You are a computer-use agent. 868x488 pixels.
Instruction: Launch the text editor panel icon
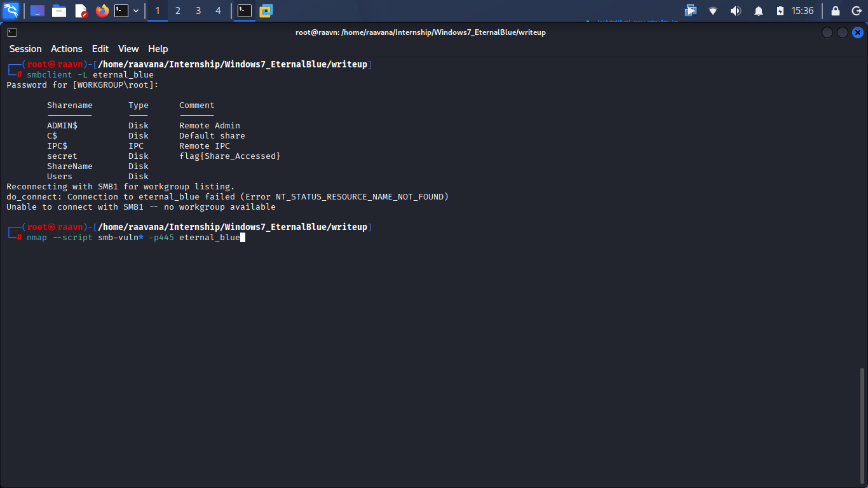[81, 11]
